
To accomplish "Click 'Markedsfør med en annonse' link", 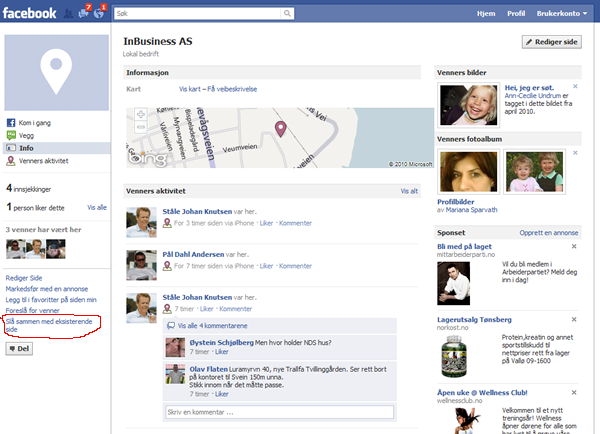I will [47, 289].
